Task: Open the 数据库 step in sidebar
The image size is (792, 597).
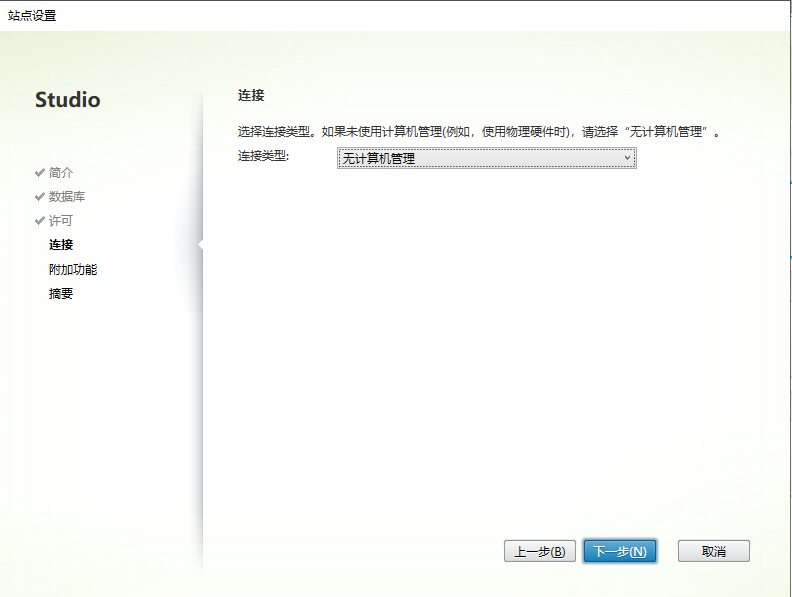Action: click(67, 196)
